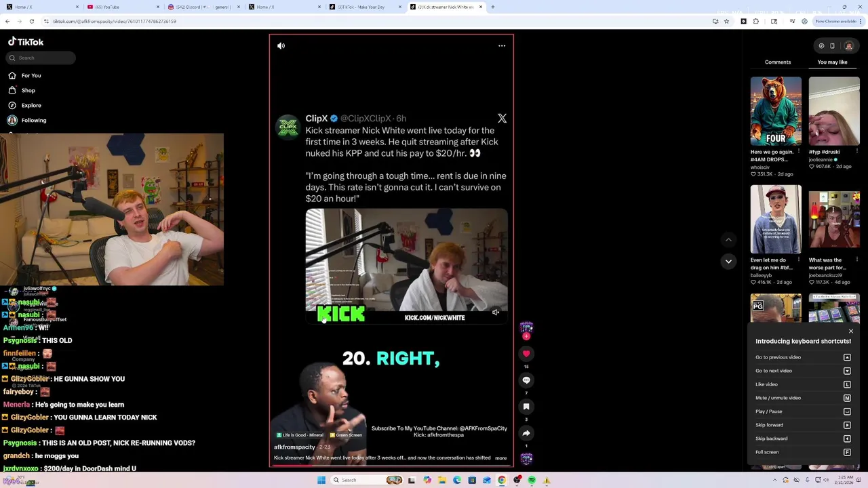
Task: Switch to the You may like tab
Action: 832,62
